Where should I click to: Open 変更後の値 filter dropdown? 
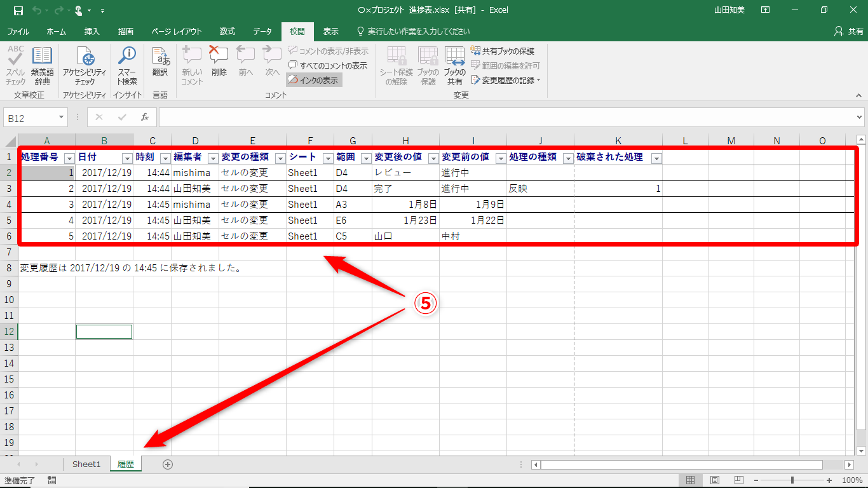click(433, 158)
